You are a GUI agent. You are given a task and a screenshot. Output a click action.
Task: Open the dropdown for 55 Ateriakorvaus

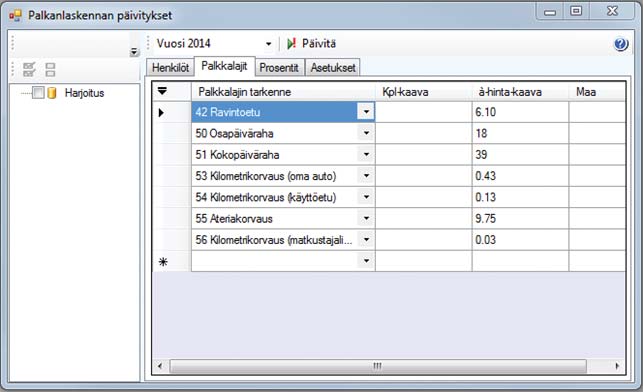(x=366, y=218)
